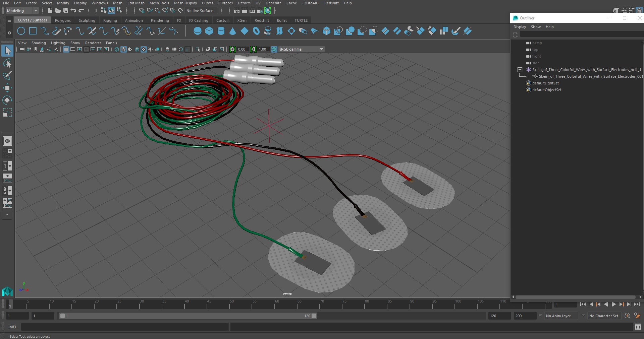
Task: Toggle snap to grids
Action: [142, 11]
